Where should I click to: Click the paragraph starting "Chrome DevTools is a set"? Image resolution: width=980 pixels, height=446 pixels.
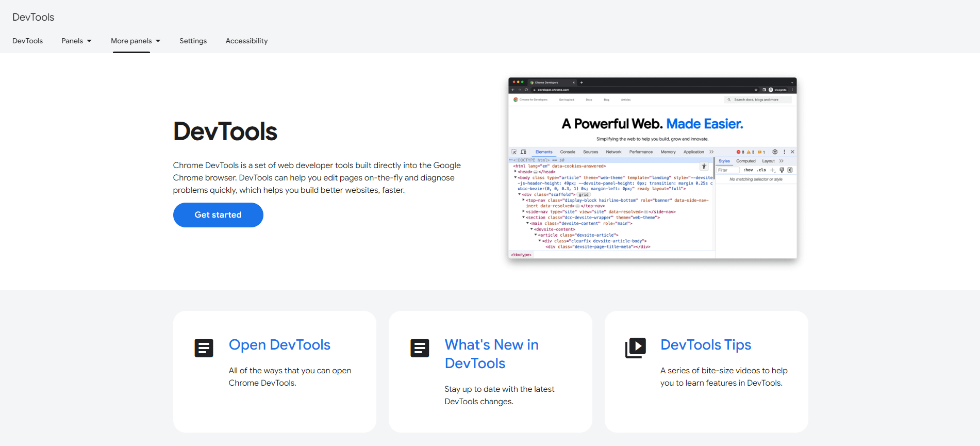coord(317,178)
